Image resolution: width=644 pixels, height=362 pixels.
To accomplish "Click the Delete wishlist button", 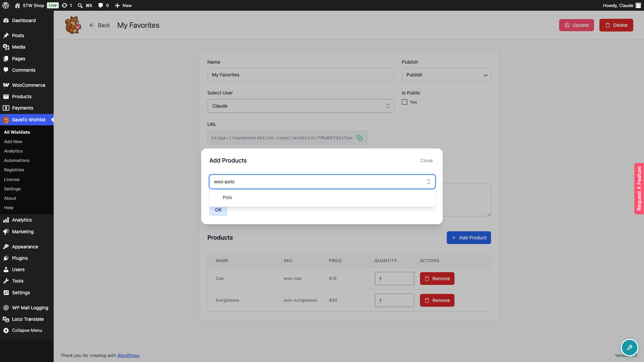I will point(616,25).
